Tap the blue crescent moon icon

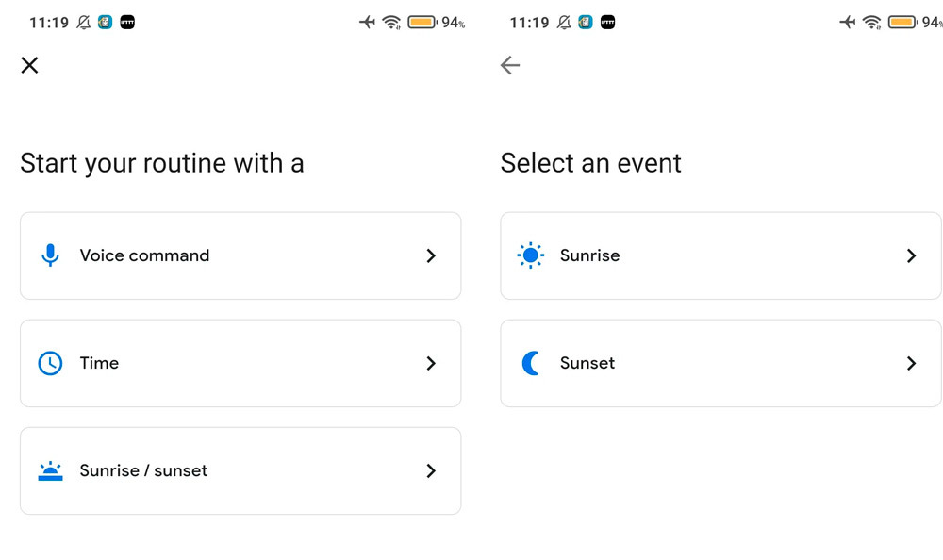pyautogui.click(x=531, y=363)
